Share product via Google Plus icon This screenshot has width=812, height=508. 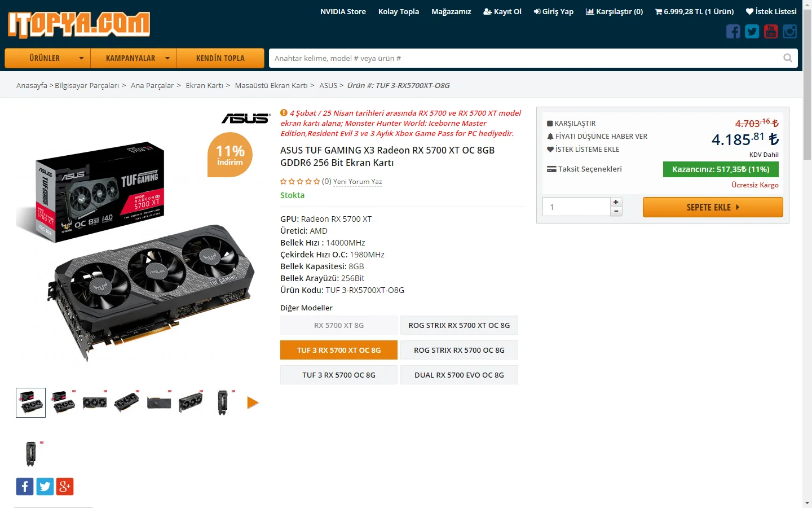point(65,487)
